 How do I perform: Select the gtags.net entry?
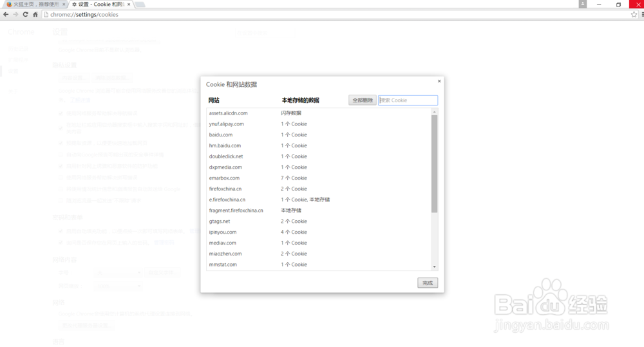(319, 221)
